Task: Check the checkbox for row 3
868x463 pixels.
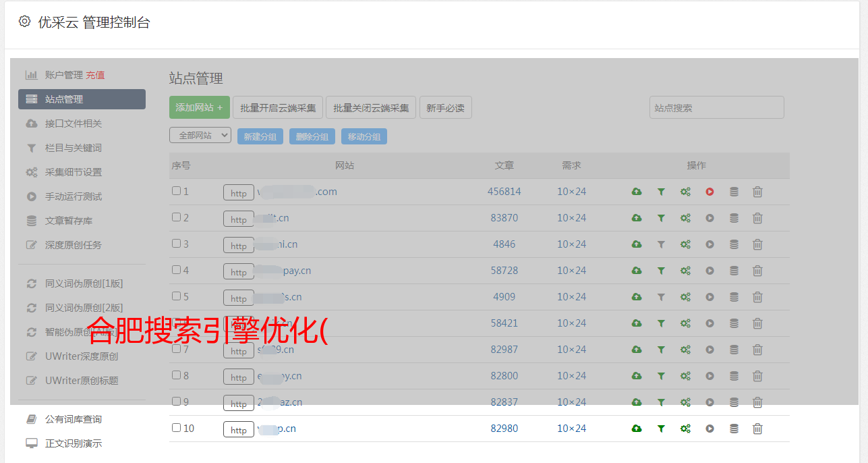Action: pos(176,244)
